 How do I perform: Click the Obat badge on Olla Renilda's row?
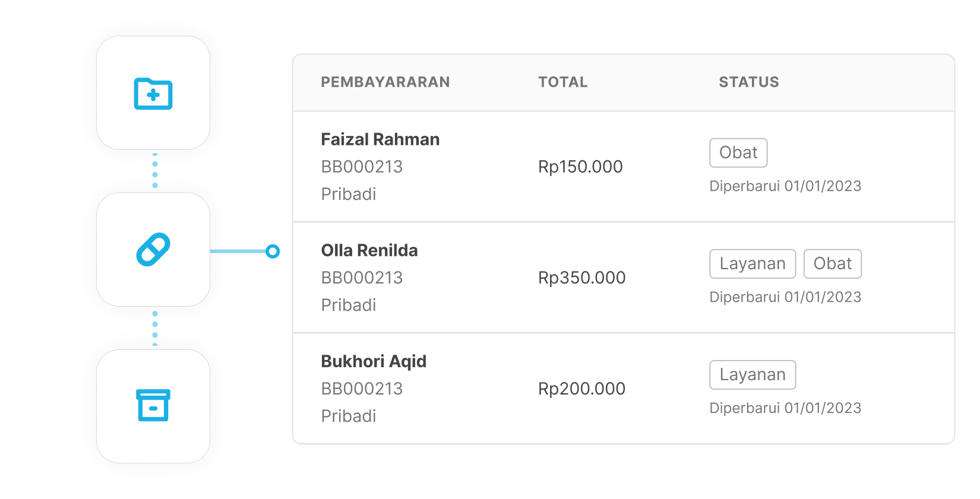tap(832, 264)
